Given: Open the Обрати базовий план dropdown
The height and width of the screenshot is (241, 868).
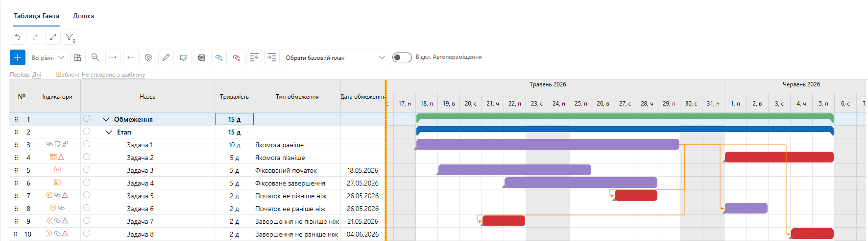Looking at the screenshot, I should click(x=336, y=57).
